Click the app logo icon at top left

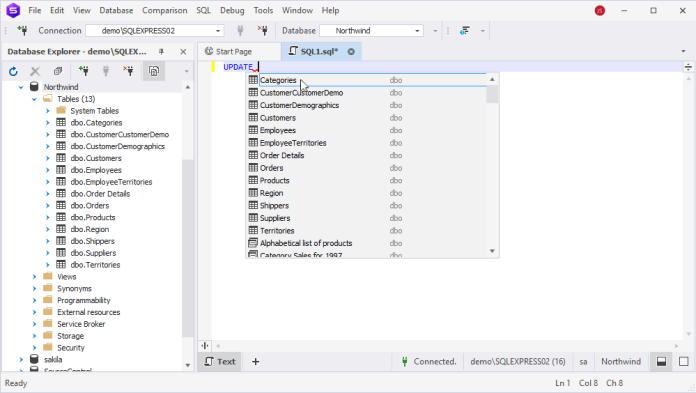click(13, 10)
